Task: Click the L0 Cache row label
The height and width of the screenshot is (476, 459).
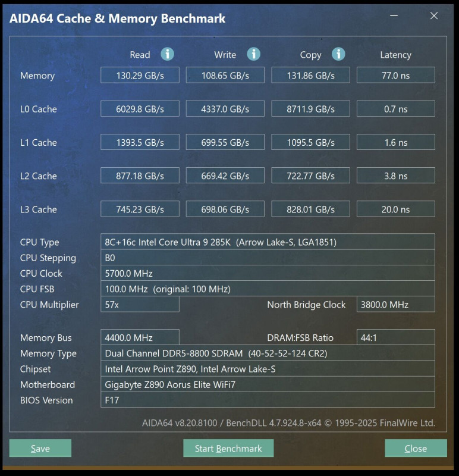Action: (x=38, y=109)
